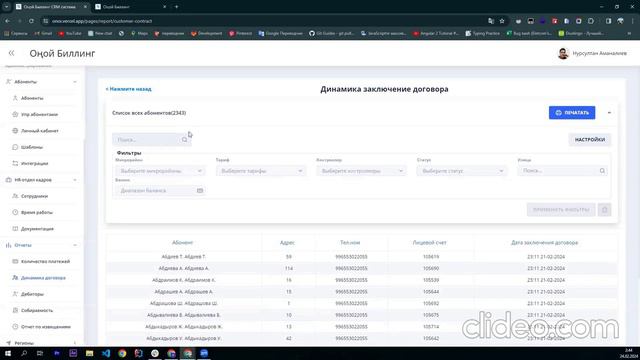Open the Тариф dropdown
The height and width of the screenshot is (360, 640).
point(261,171)
